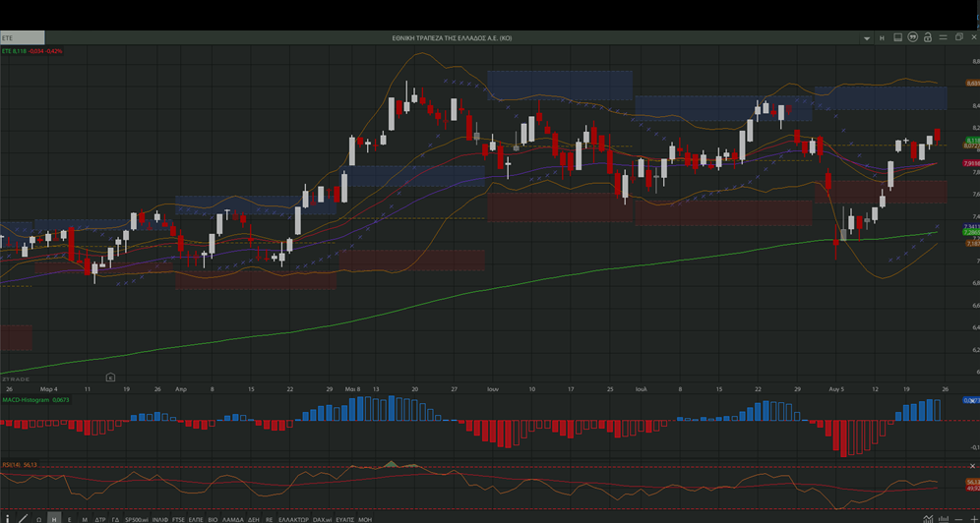Switch to the DAX.wi chart

pyautogui.click(x=322, y=519)
